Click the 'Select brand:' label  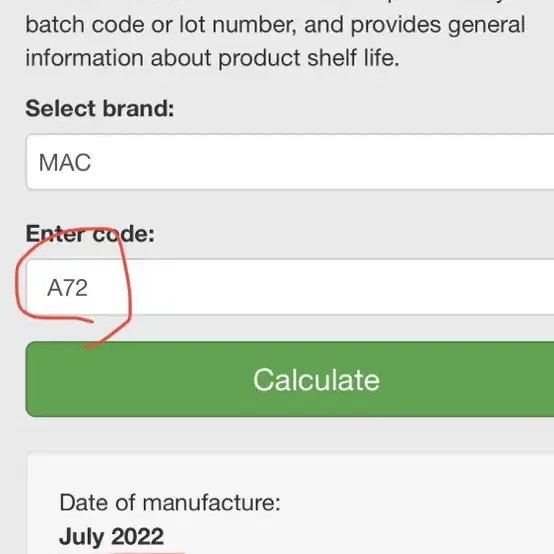[x=100, y=108]
